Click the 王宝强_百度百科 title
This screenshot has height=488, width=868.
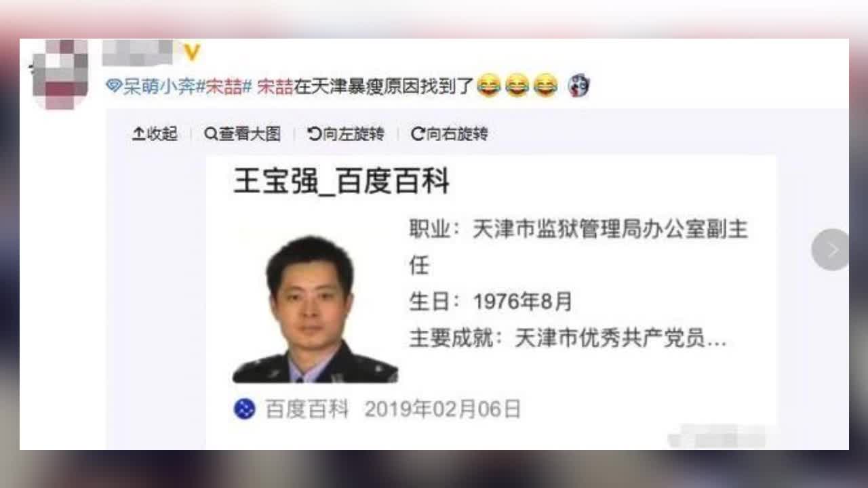click(x=341, y=182)
